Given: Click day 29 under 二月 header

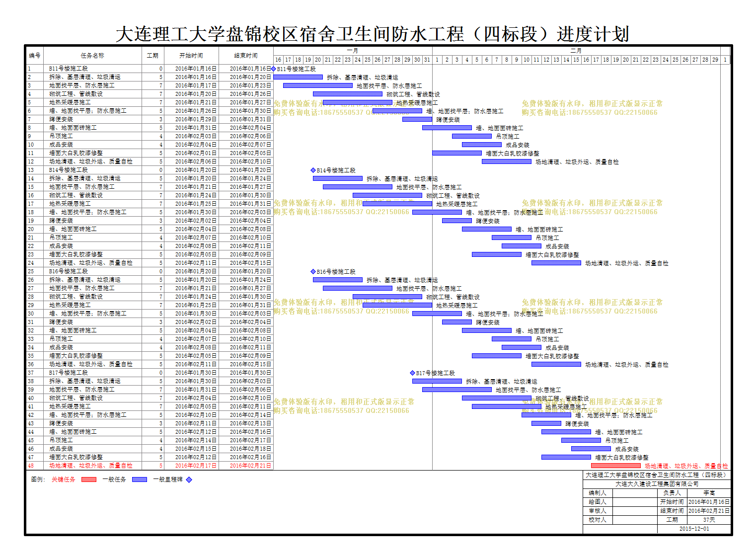Looking at the screenshot, I should [715, 60].
